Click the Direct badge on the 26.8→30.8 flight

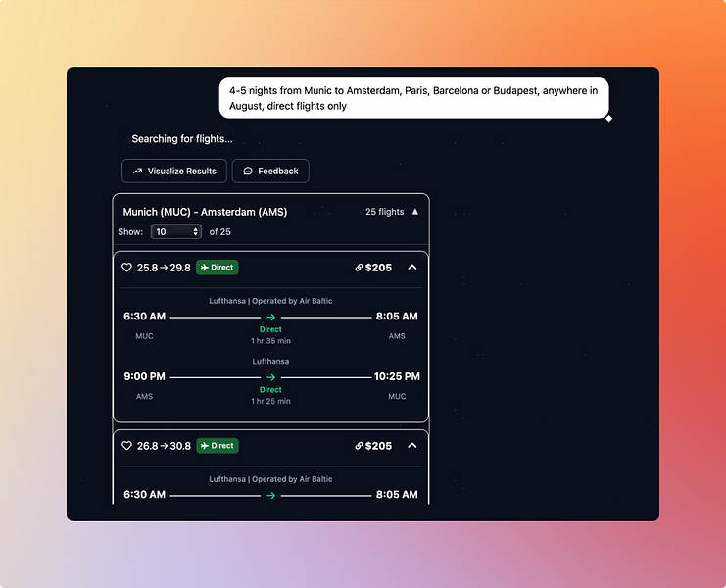218,445
